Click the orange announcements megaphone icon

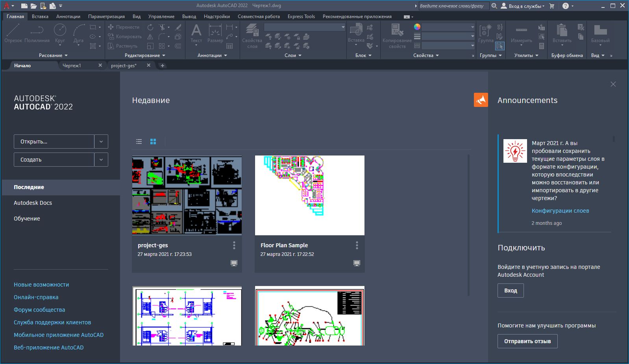click(x=481, y=100)
